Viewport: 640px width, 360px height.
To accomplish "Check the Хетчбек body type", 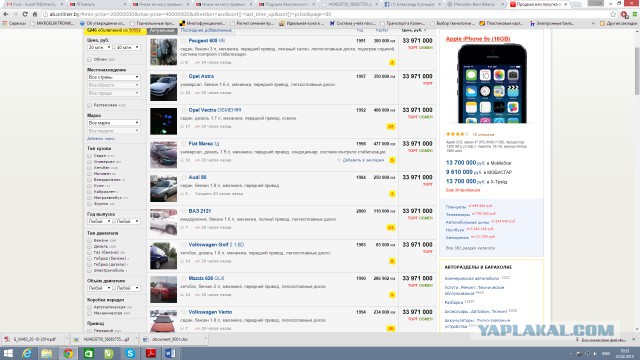I will (89, 168).
